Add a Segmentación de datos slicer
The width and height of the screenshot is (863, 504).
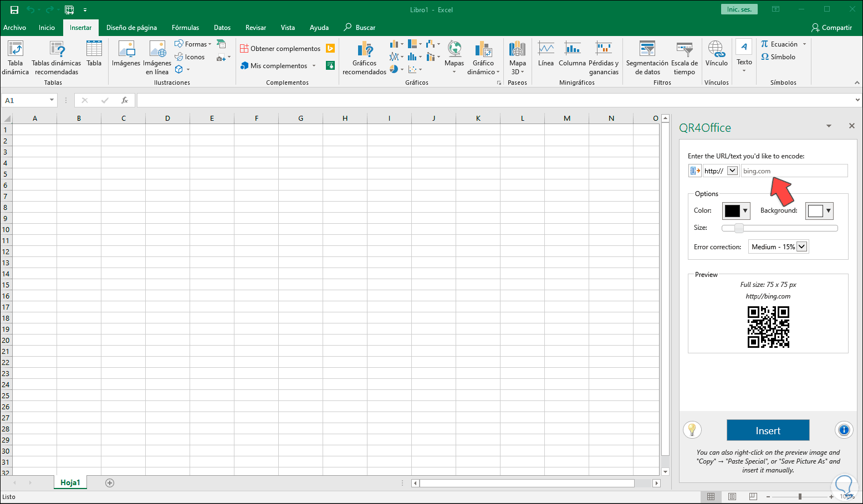coord(647,58)
